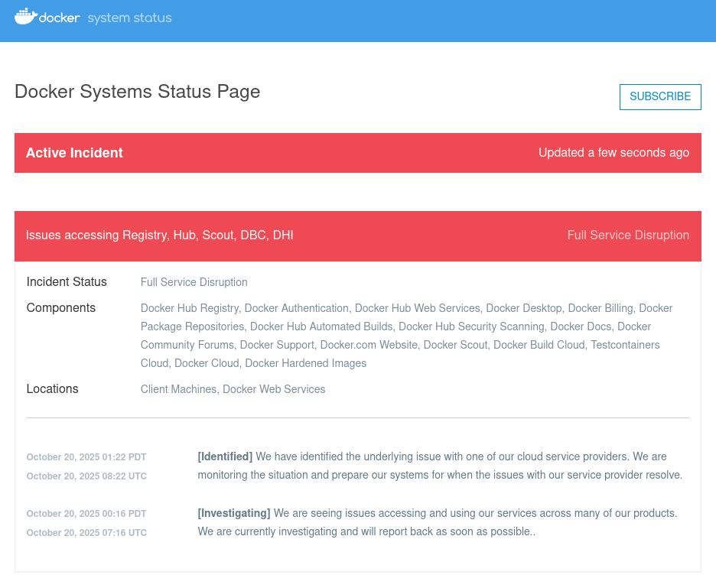The image size is (716, 588).
Task: Click the Locations label
Action: 52,389
